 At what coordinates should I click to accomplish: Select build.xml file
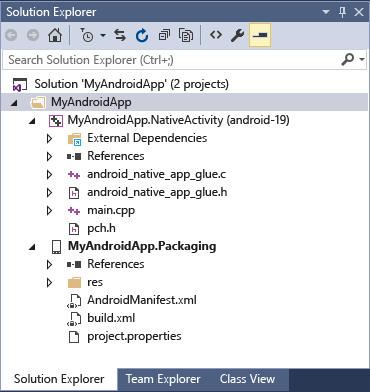coord(111,318)
